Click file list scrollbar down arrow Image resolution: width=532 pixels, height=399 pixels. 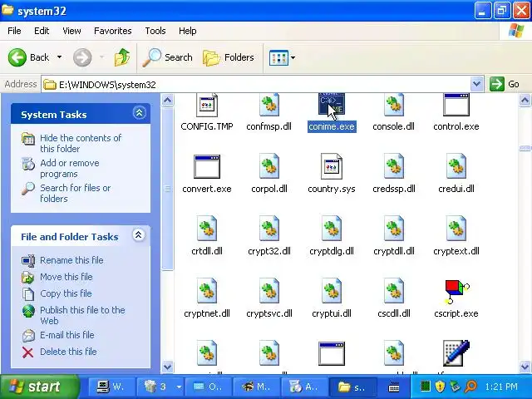525,367
